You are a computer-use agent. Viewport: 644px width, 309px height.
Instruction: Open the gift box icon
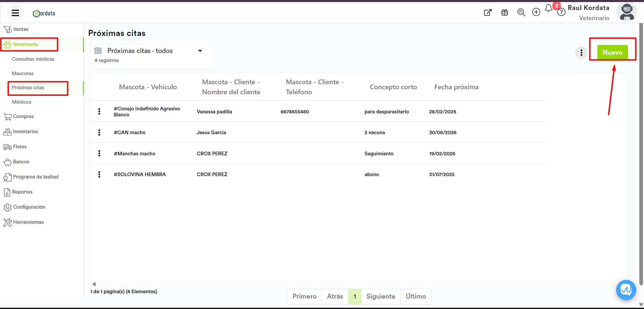click(x=504, y=13)
